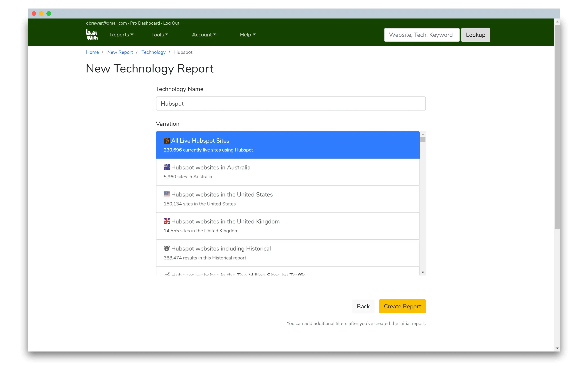Click the historical clock icon
588x370 pixels.
(167, 248)
